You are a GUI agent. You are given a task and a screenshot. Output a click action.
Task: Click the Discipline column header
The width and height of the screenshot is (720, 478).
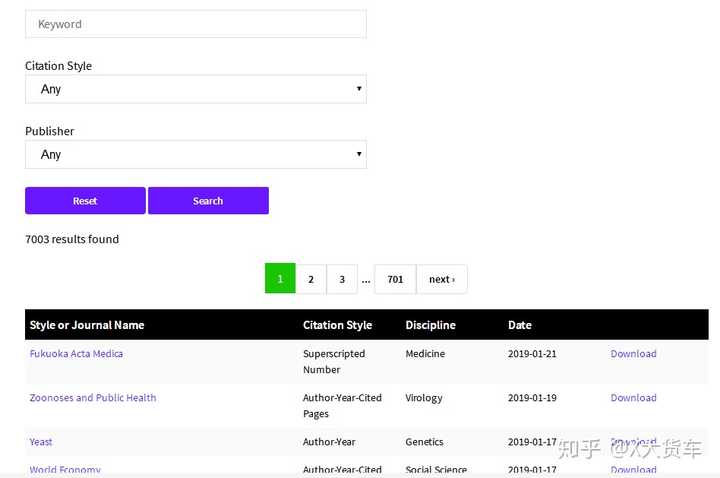pos(430,325)
